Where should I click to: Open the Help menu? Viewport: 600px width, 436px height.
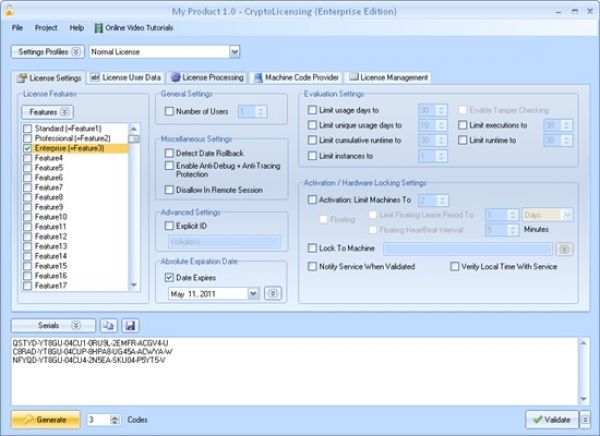tap(77, 28)
